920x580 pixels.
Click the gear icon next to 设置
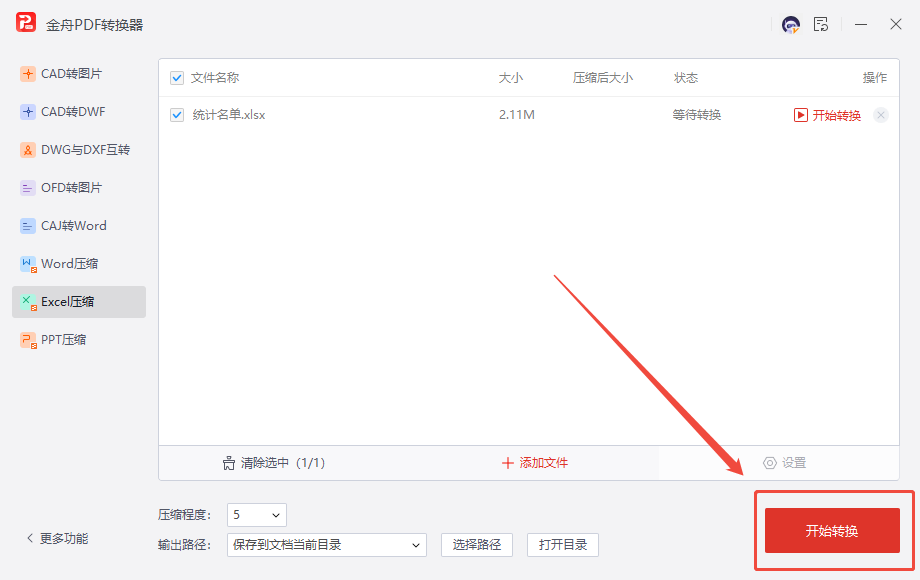pyautogui.click(x=769, y=463)
